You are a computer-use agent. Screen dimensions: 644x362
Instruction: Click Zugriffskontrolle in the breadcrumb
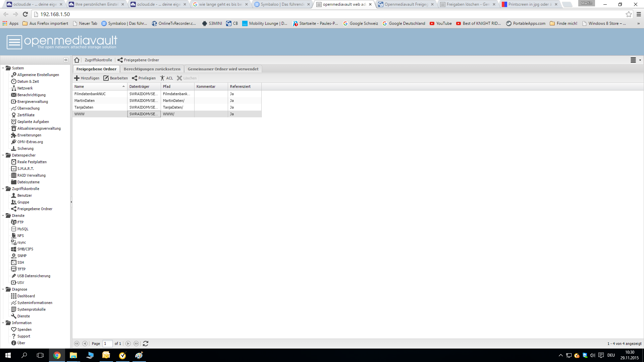point(98,60)
